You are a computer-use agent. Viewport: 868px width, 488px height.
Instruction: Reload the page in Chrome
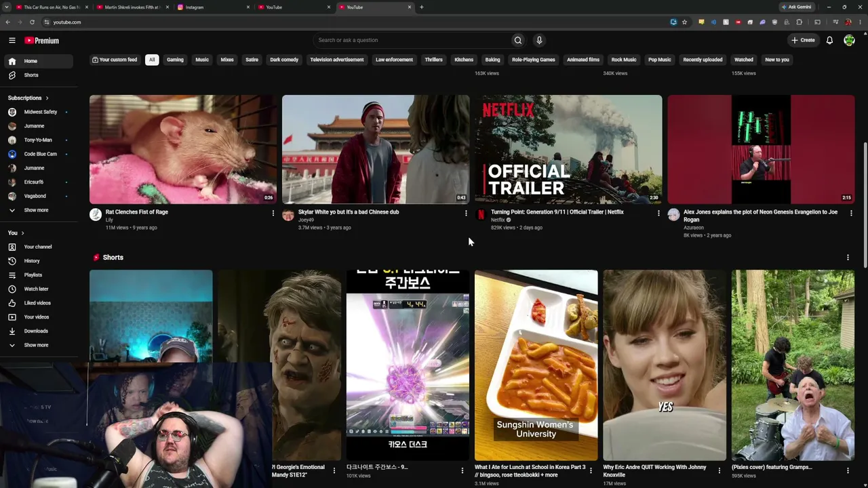[32, 22]
